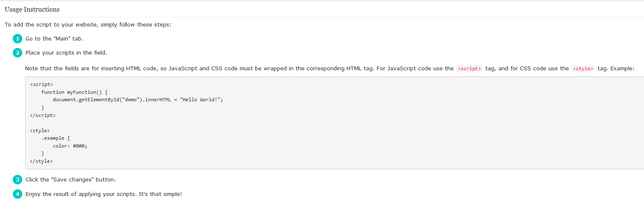Click the step 2 number badge
This screenshot has height=205, width=644.
17,53
